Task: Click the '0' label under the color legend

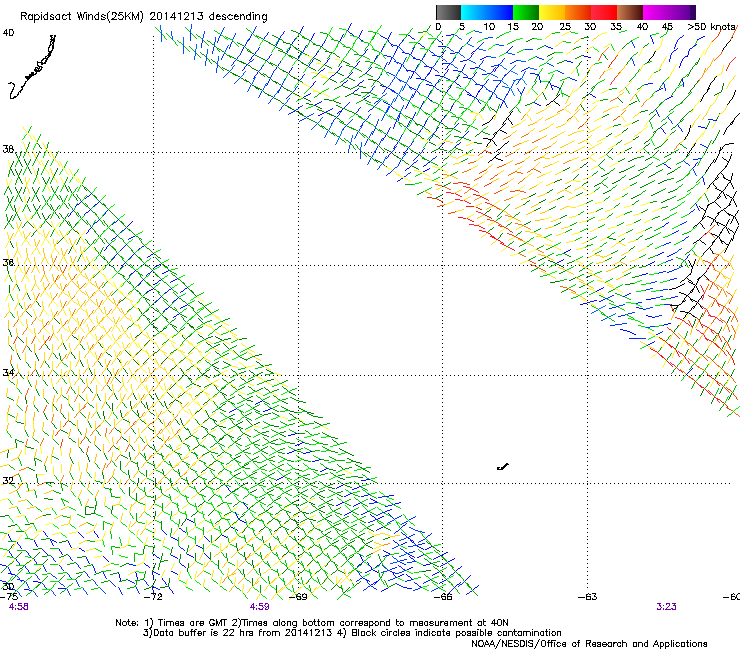Action: pos(438,27)
